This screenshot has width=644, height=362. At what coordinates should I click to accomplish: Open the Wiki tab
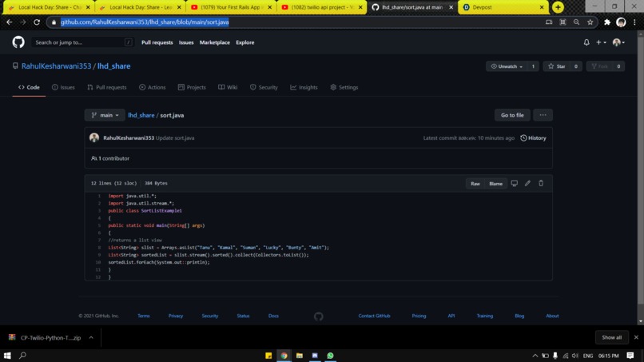228,87
